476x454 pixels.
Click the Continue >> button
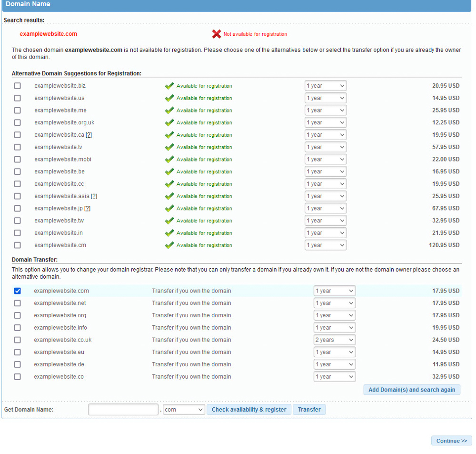pos(451,441)
